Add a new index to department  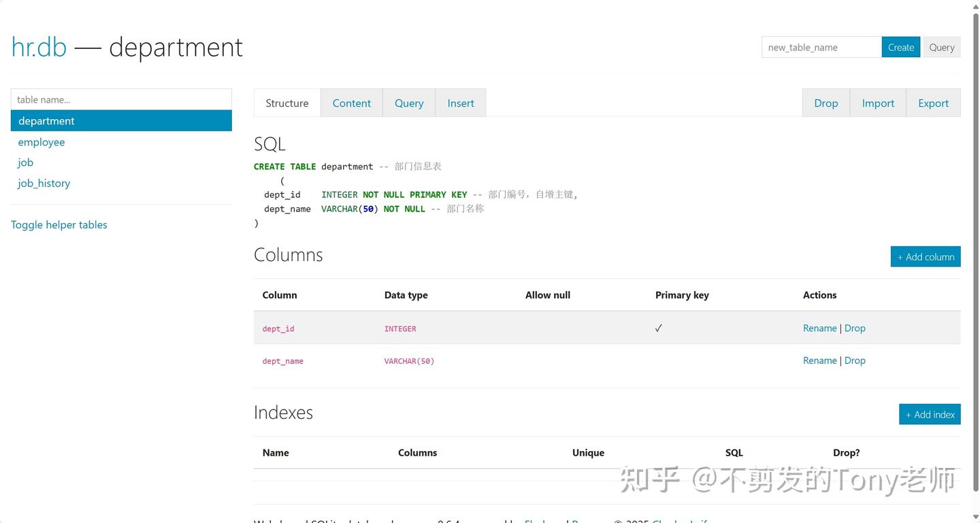pyautogui.click(x=930, y=414)
